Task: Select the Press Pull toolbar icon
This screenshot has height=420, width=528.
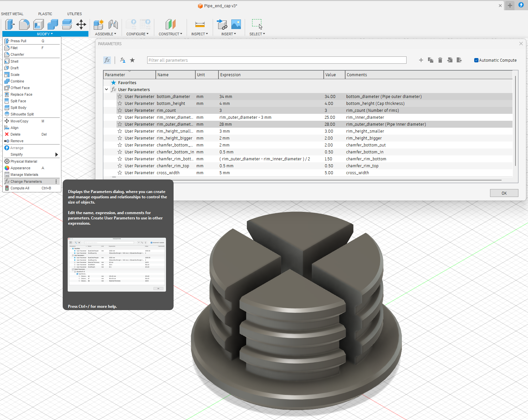Action: click(10, 24)
